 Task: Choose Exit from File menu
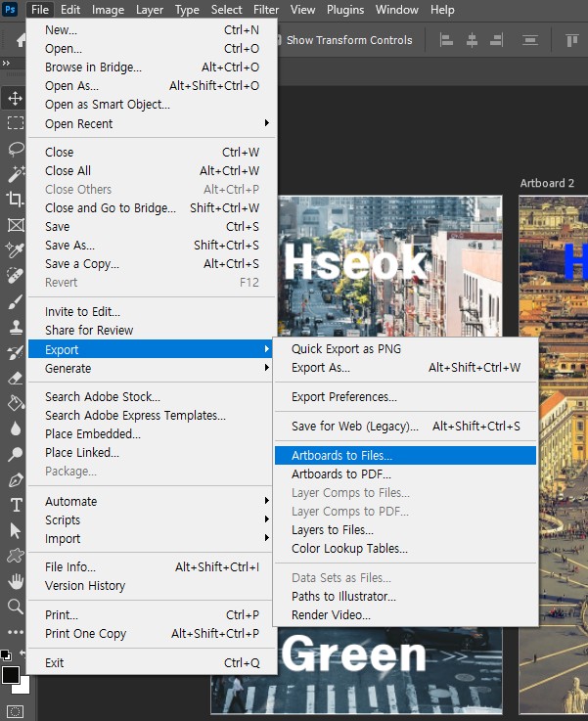tap(151, 662)
